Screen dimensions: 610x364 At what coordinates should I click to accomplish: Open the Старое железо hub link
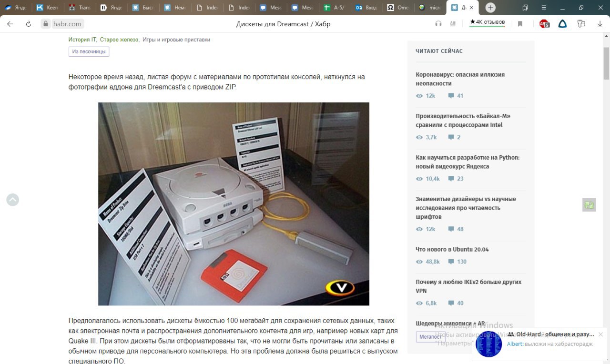(119, 40)
